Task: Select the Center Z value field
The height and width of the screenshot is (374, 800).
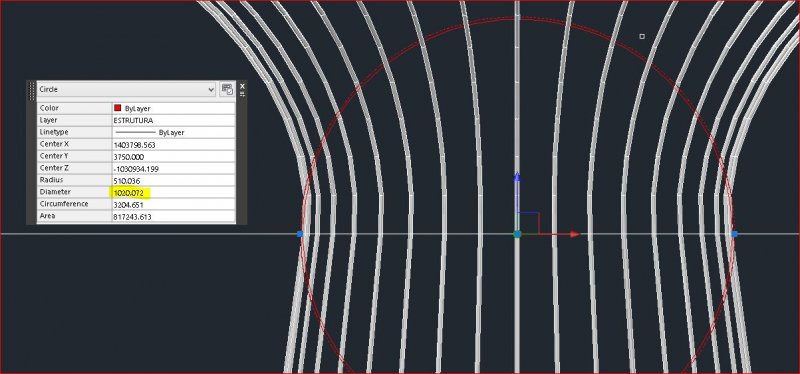Action: 173,168
